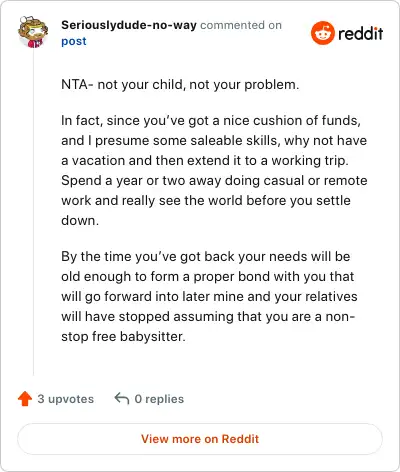Click the line "a vacation and then extend"
Image resolution: width=400 pixels, height=472 pixels.
205,160
